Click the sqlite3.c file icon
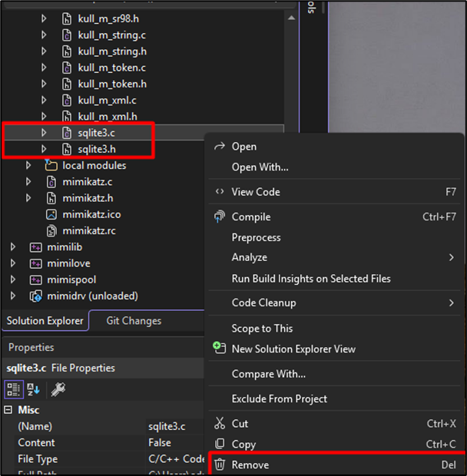This screenshot has height=476, width=467. click(x=67, y=133)
